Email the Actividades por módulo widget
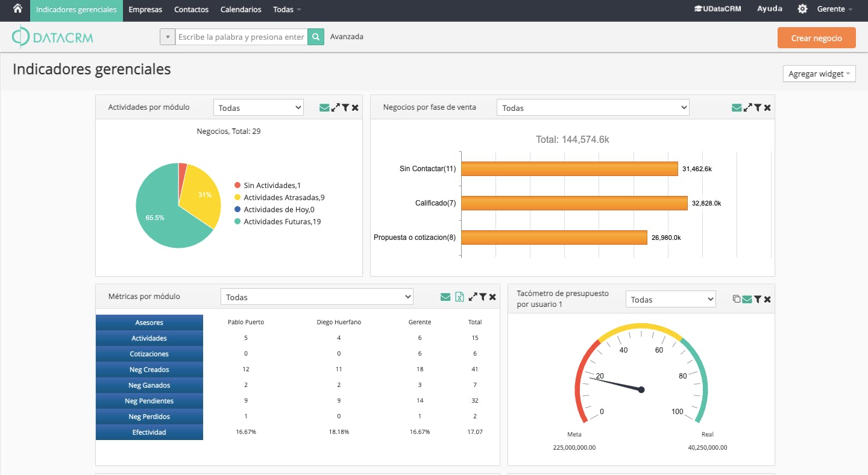Viewport: 868px width, 475px height. (324, 108)
